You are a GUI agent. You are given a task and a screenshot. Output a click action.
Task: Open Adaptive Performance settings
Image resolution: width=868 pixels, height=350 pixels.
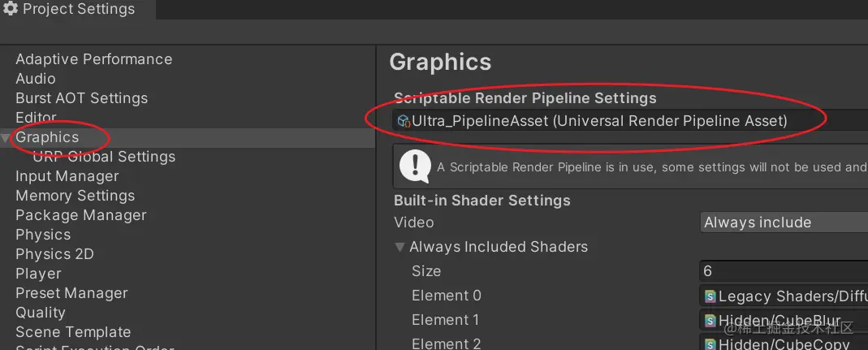[x=93, y=59]
